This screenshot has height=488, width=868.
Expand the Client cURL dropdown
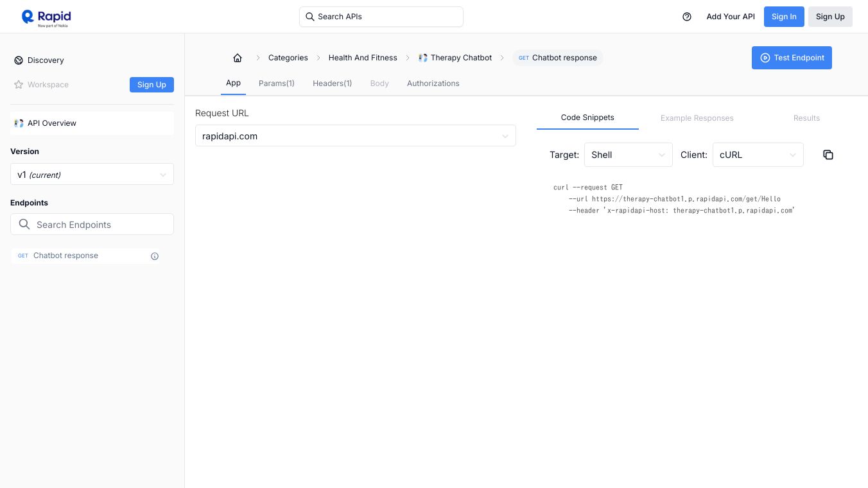point(758,155)
